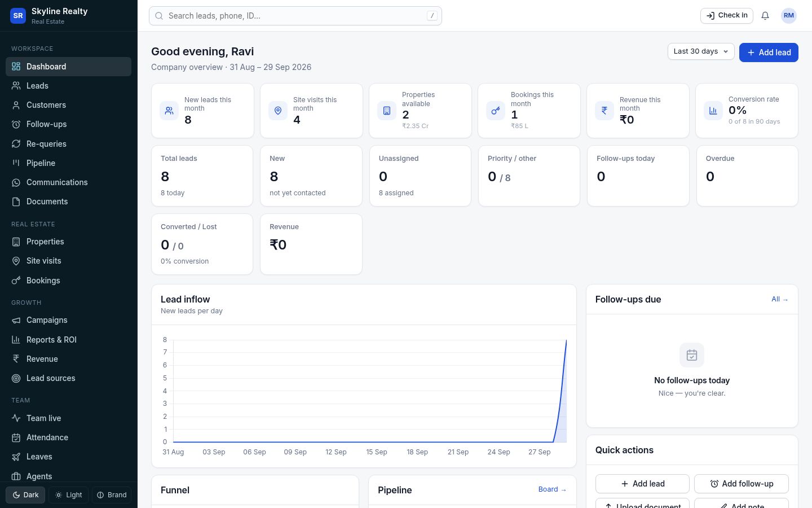The image size is (812, 508).
Task: Click the Agents briefcase icon in sidebar
Action: tap(16, 476)
